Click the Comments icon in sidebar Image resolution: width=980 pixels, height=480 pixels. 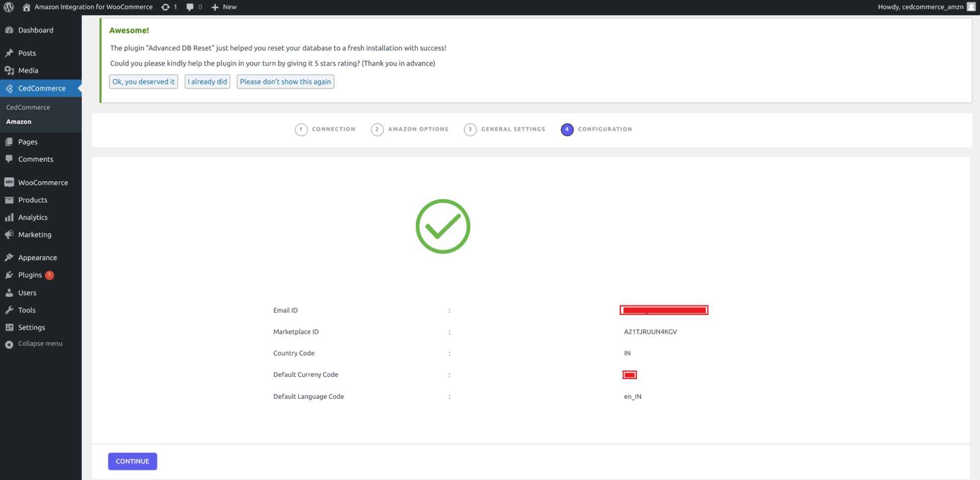(x=9, y=159)
